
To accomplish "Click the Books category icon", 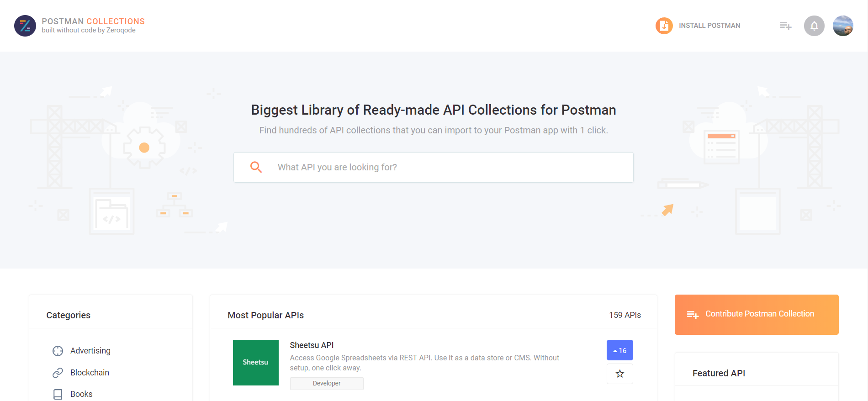I will pyautogui.click(x=58, y=394).
